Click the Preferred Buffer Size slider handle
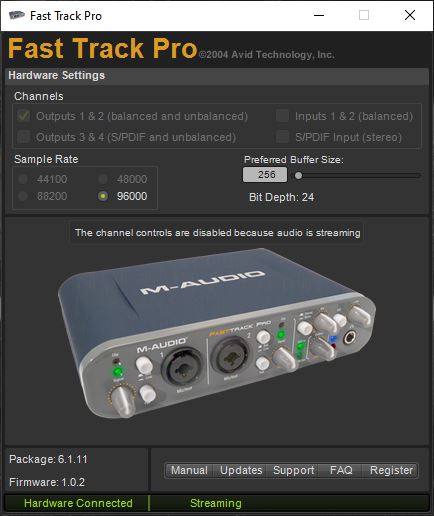The width and height of the screenshot is (434, 516). tap(298, 175)
